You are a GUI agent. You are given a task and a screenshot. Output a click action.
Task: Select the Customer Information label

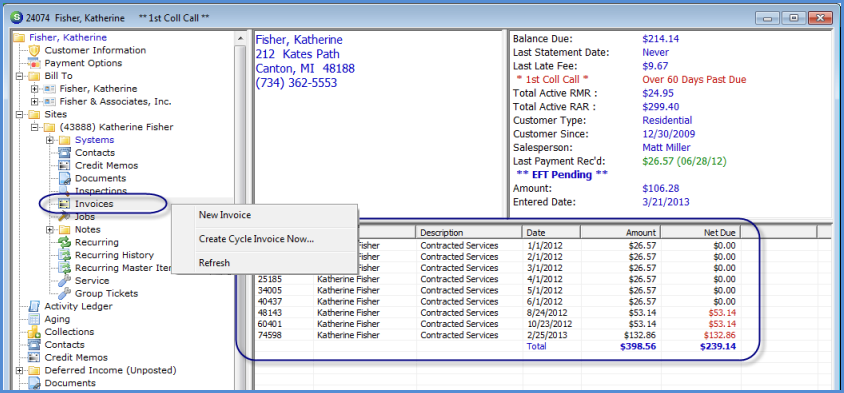(95, 51)
